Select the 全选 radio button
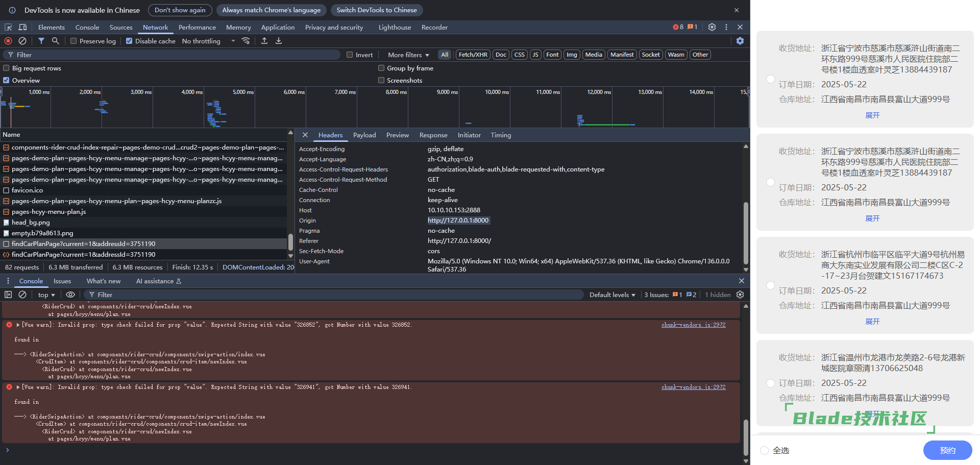 pos(764,450)
